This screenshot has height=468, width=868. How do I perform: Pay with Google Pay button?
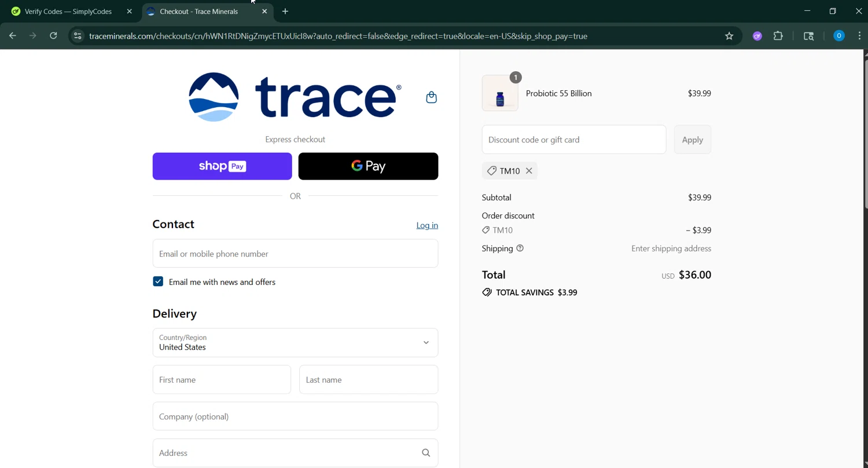pos(368,166)
